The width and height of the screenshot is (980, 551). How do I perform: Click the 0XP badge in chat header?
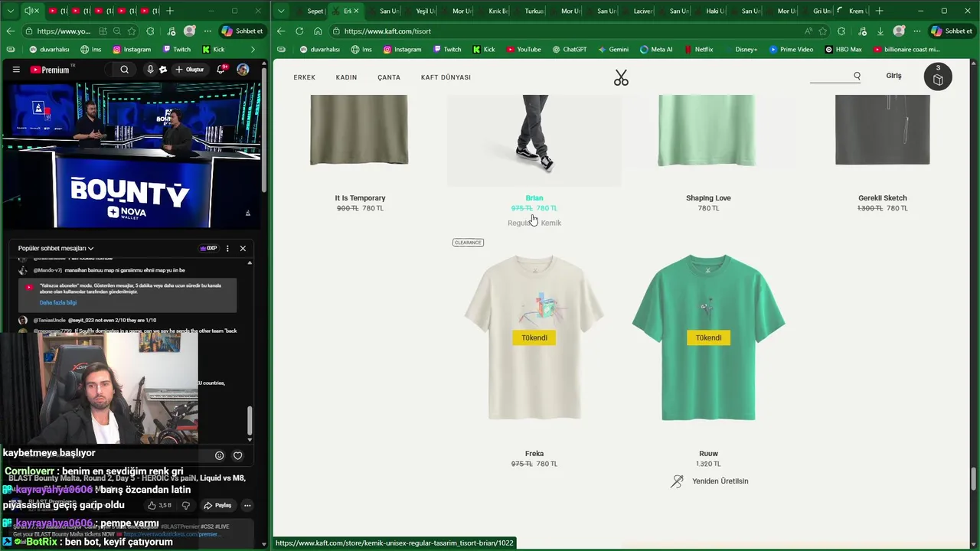(x=208, y=249)
